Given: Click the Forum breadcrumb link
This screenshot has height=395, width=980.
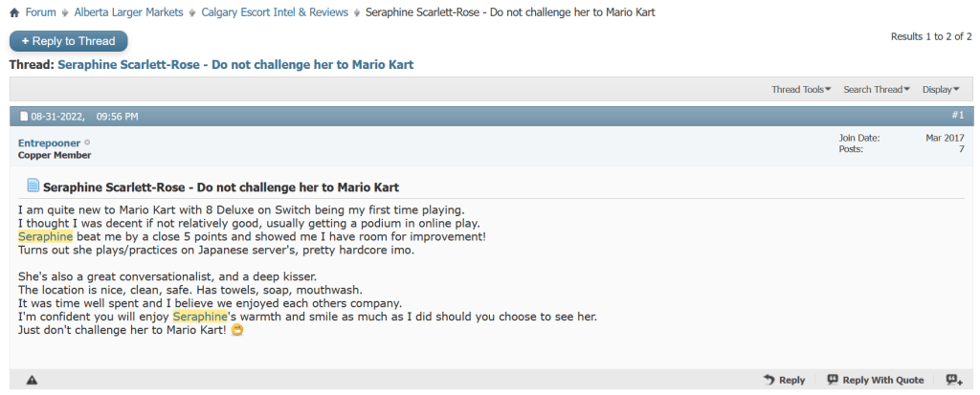Looking at the screenshot, I should click(40, 12).
